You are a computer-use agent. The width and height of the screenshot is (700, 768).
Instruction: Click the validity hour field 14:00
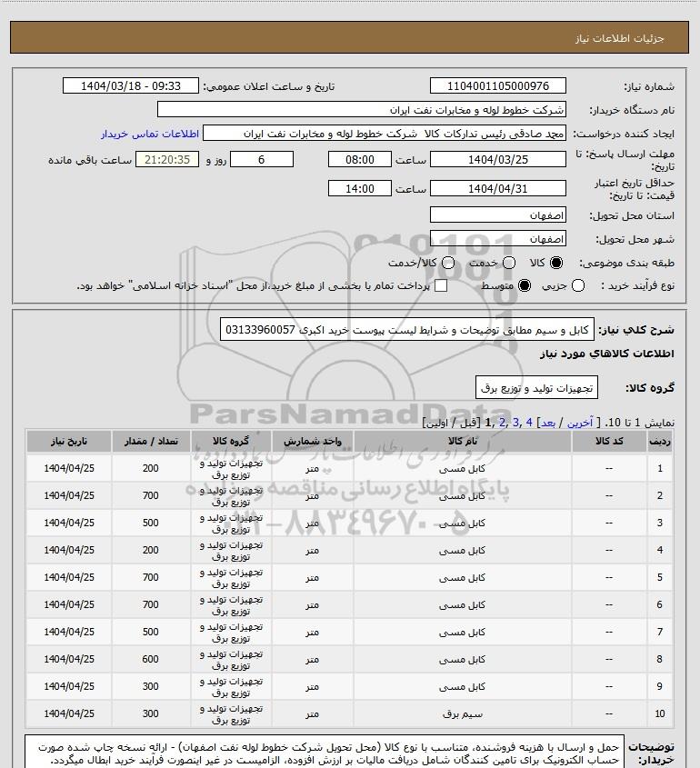coord(360,188)
